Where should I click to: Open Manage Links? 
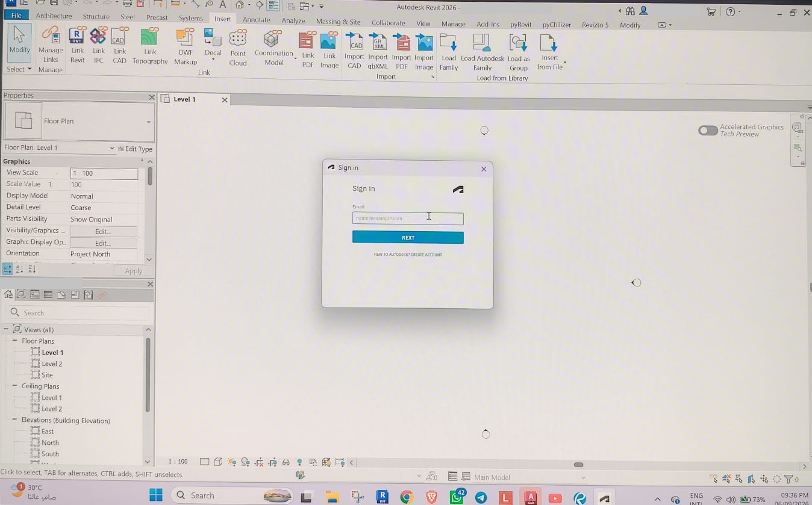coord(51,44)
